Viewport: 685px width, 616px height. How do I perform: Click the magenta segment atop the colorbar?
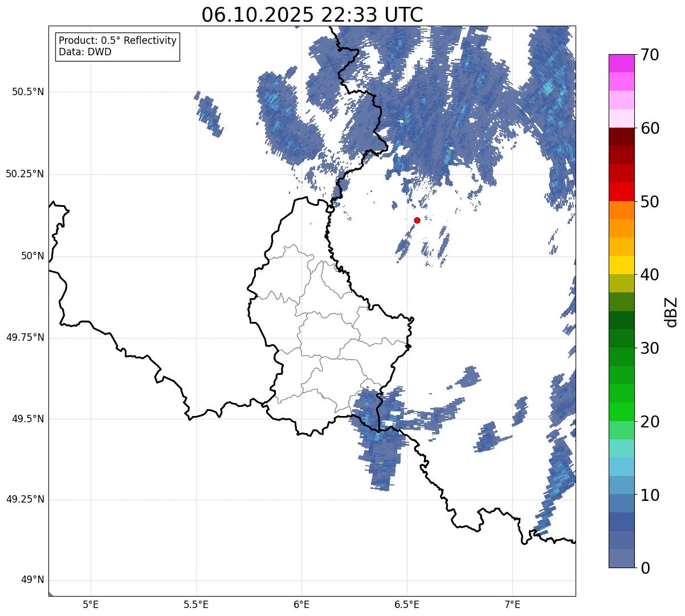point(621,63)
